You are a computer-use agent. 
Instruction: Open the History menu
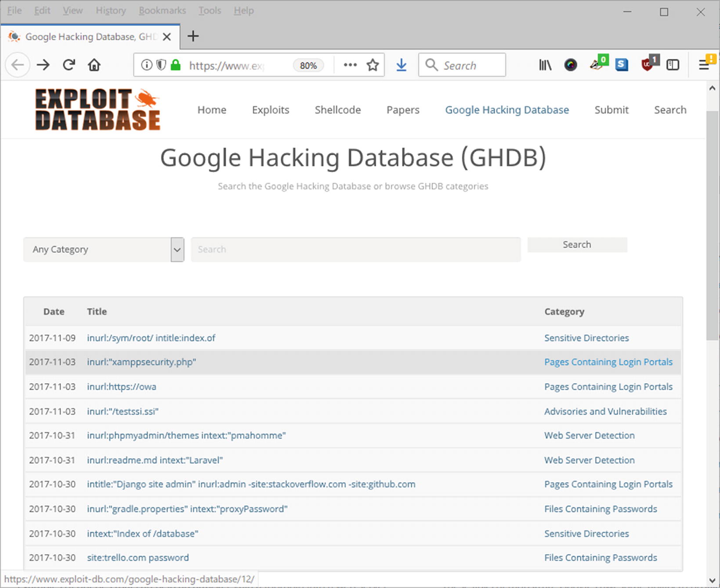pyautogui.click(x=111, y=11)
